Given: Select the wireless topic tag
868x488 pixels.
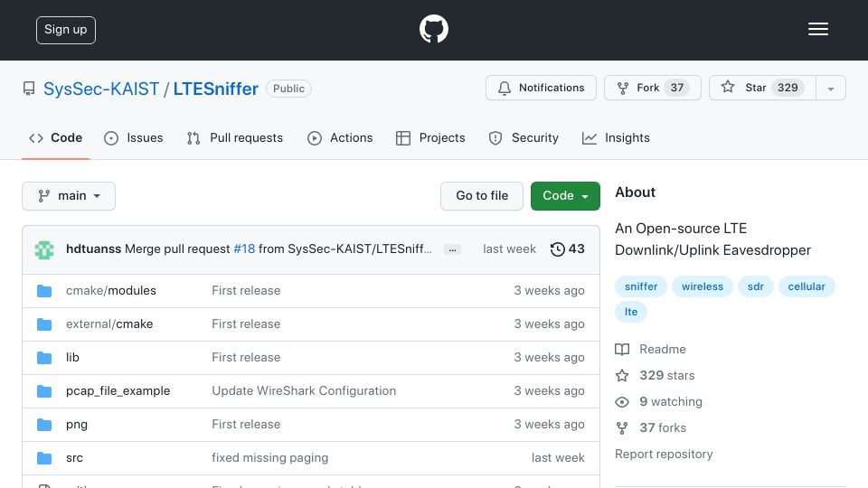Looking at the screenshot, I should pyautogui.click(x=702, y=286).
